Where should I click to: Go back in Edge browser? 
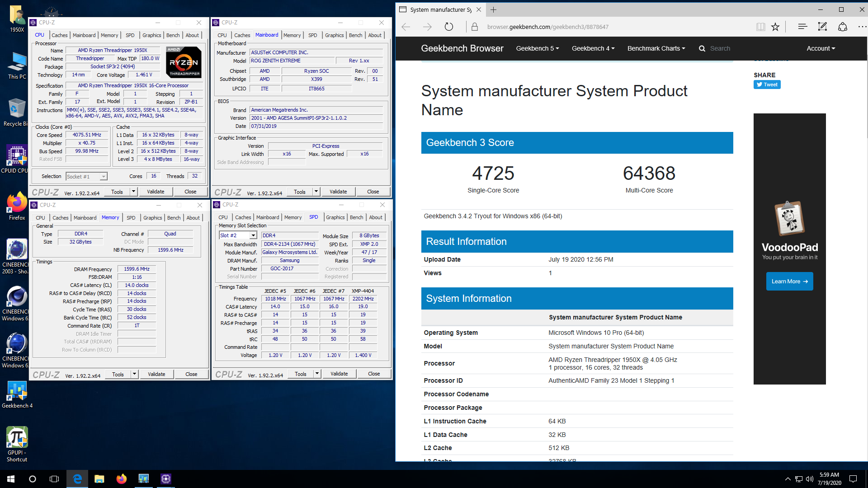(406, 27)
